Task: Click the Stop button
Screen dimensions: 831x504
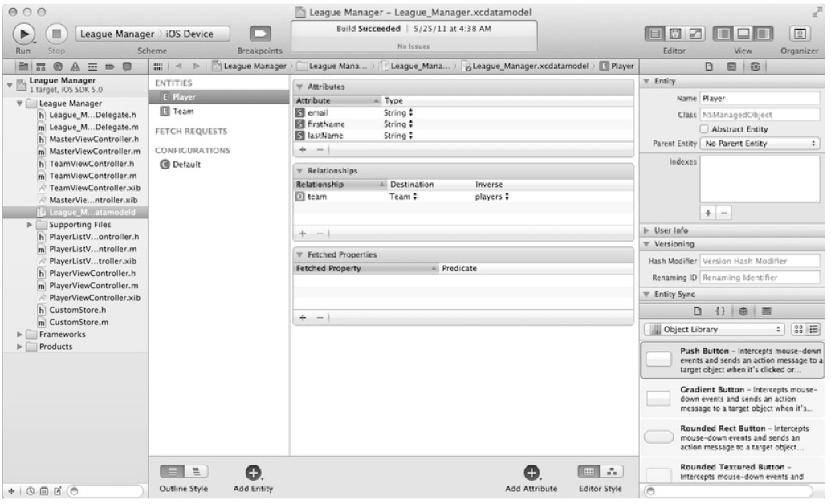Action: point(56,34)
